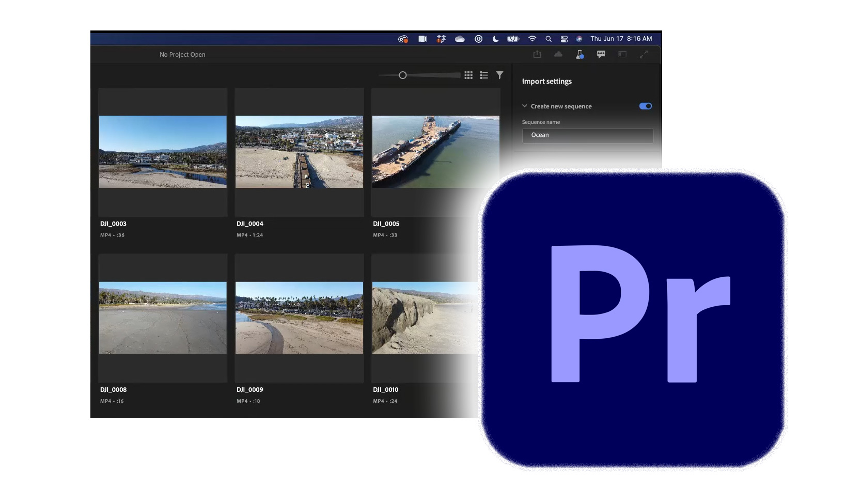Click the DJI_0008 file name
Image resolution: width=846 pixels, height=504 pixels.
click(113, 390)
